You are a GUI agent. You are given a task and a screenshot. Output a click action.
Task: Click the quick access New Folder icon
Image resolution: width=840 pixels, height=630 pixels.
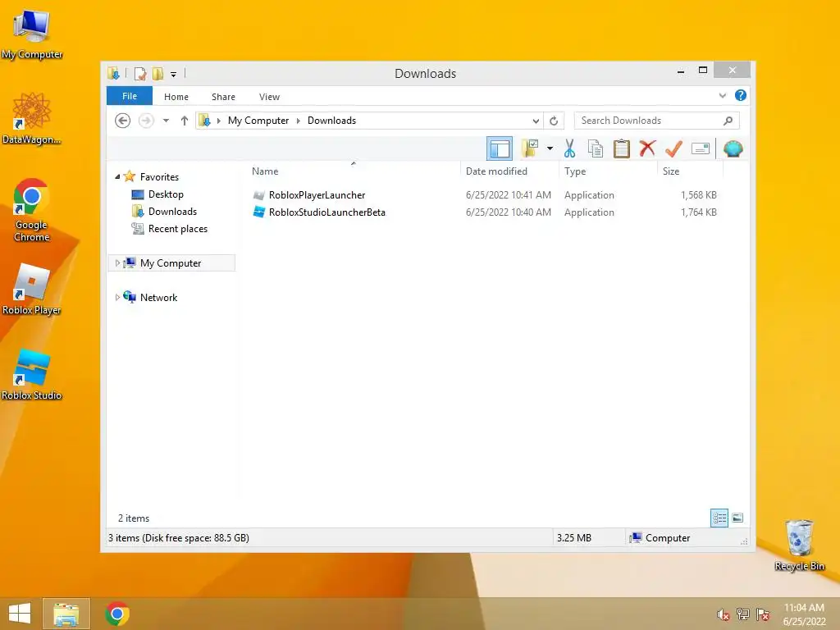tap(158, 73)
